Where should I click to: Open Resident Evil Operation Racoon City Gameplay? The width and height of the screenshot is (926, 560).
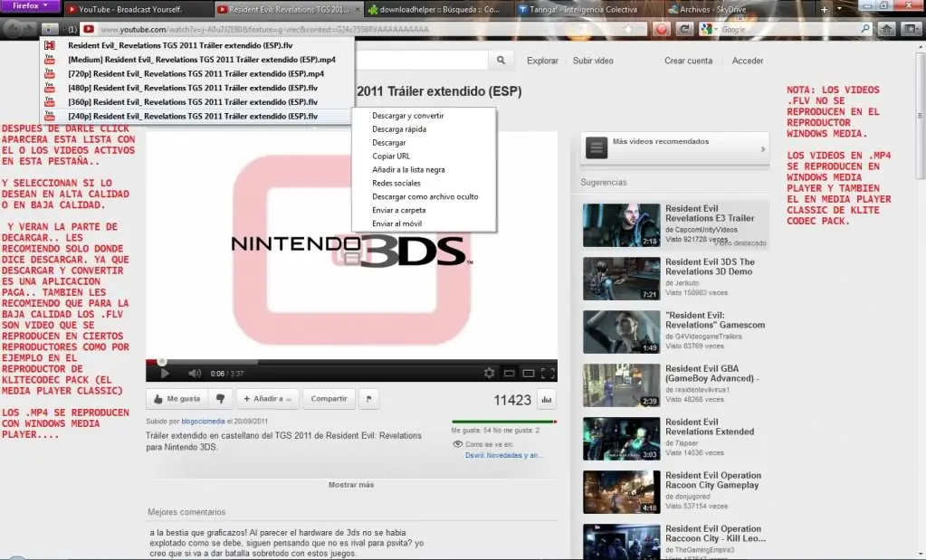(621, 492)
